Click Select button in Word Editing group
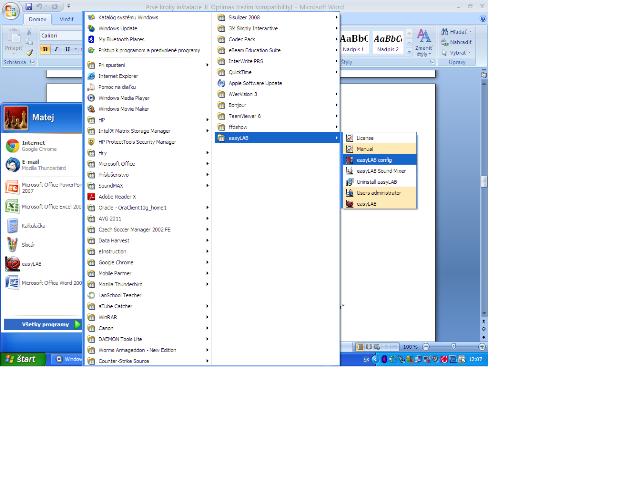 click(456, 53)
